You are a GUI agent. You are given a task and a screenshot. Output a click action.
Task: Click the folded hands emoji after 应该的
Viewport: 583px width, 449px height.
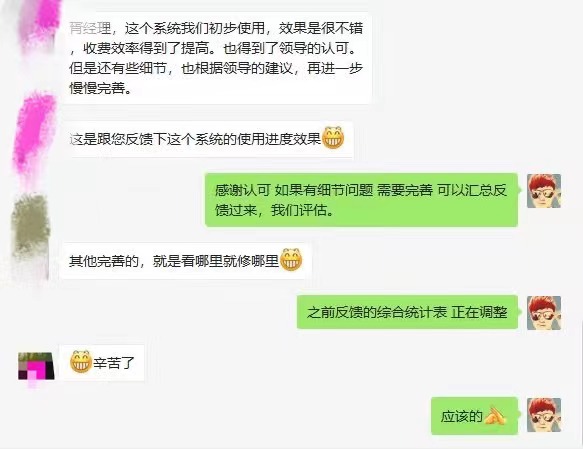click(496, 416)
